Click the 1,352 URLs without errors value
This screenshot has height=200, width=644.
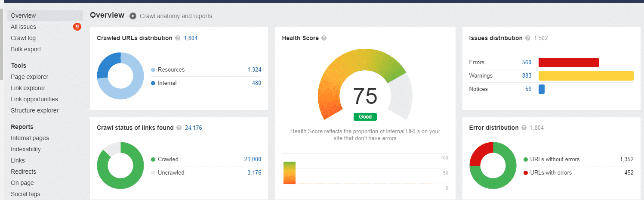pos(627,159)
